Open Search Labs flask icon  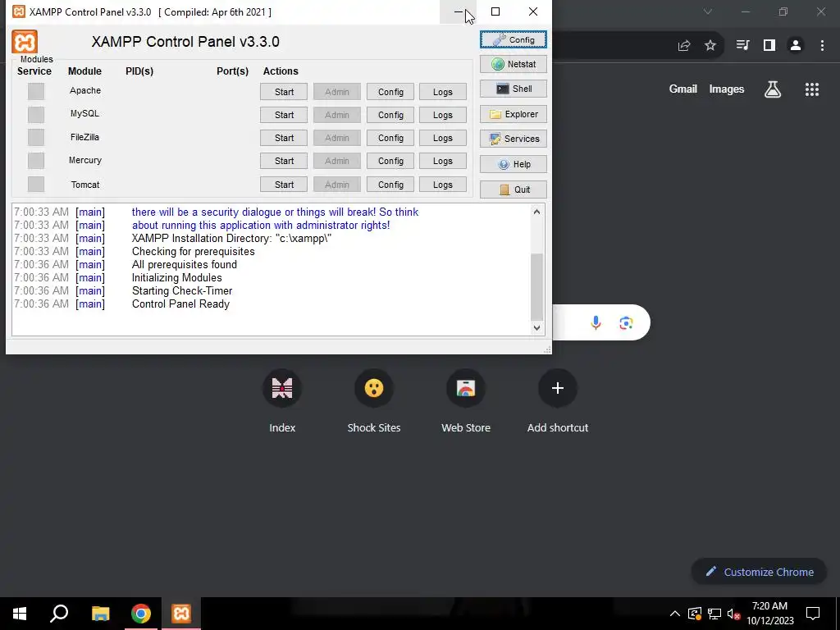(773, 89)
